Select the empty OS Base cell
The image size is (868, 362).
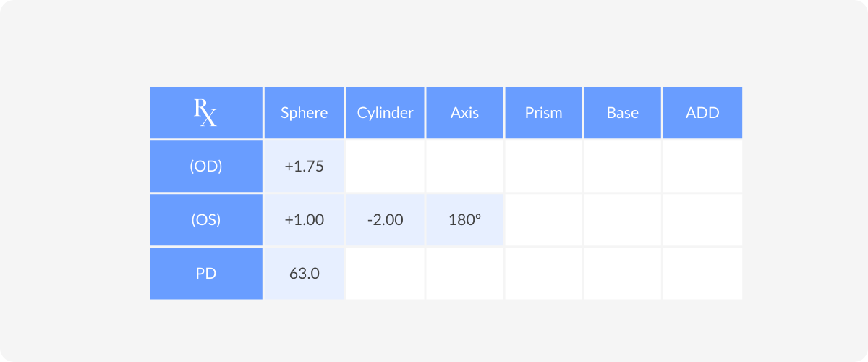click(623, 219)
